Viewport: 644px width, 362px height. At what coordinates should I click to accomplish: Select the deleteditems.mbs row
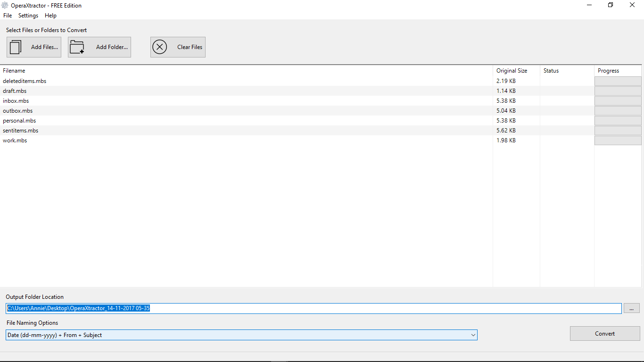[x=321, y=81]
